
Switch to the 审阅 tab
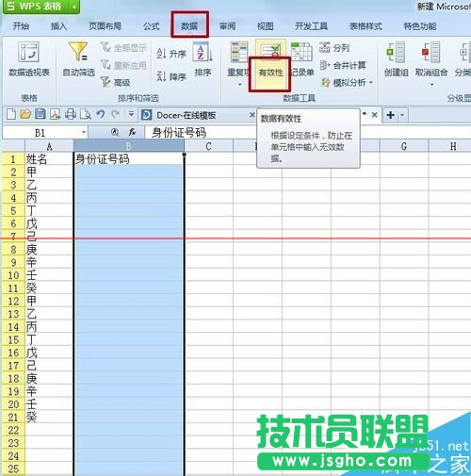[x=227, y=26]
